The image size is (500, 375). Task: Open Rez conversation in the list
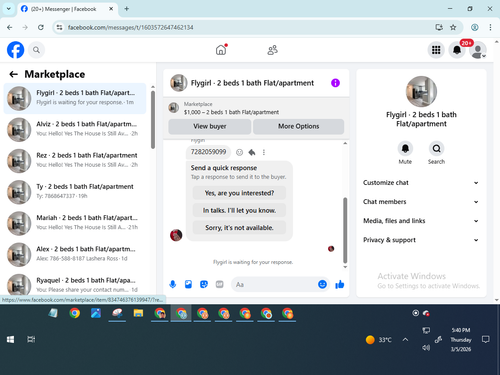click(x=75, y=161)
